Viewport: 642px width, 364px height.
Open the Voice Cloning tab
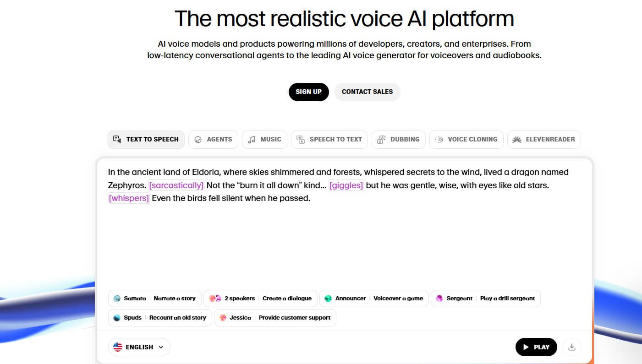466,140
